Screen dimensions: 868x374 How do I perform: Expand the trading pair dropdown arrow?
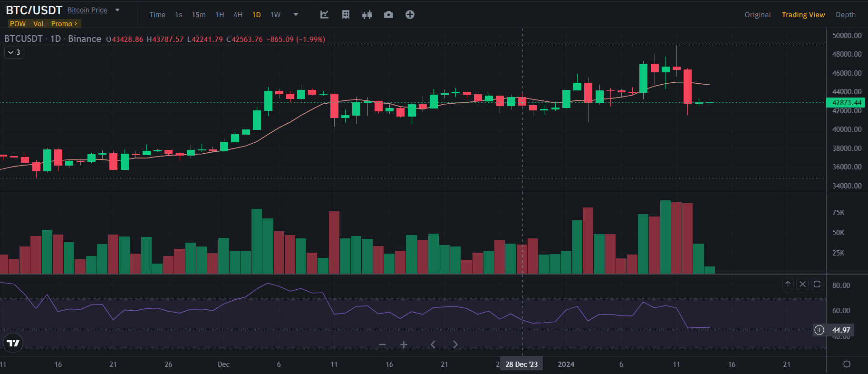pos(117,10)
